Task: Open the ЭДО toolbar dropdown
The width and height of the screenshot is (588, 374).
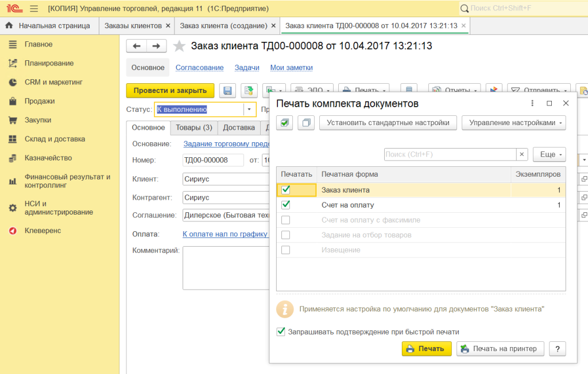Action: pos(312,89)
